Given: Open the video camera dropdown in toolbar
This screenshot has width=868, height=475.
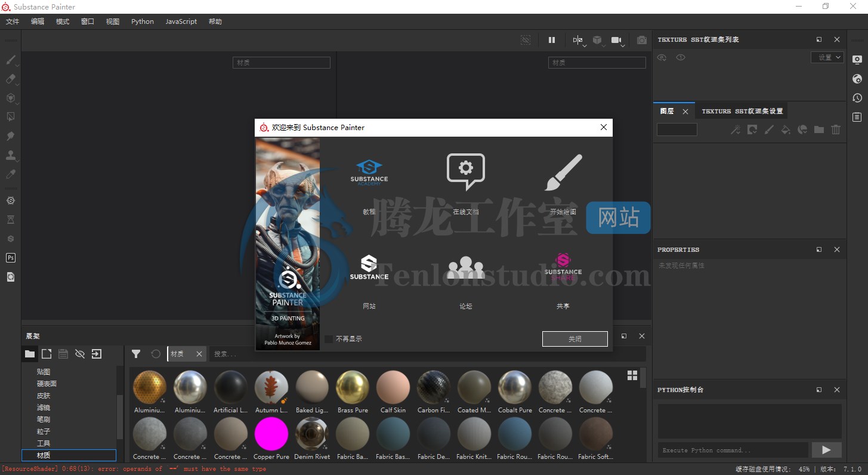Looking at the screenshot, I should pyautogui.click(x=618, y=41).
